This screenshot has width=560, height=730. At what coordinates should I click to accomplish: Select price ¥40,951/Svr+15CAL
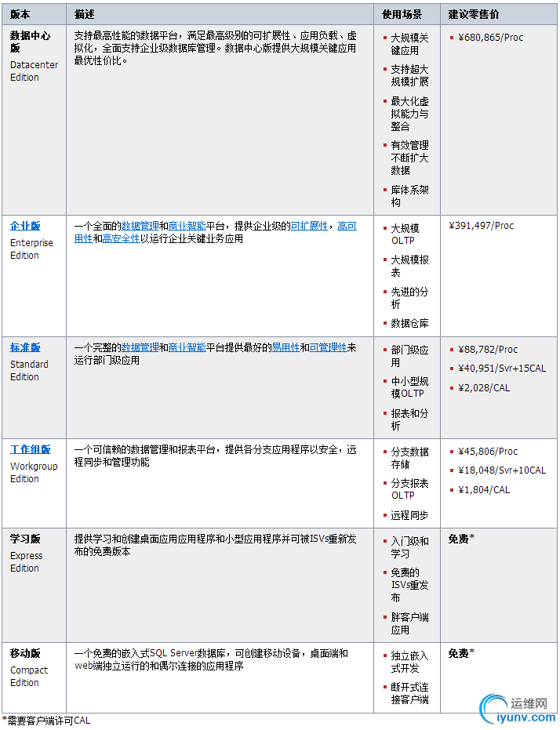tap(502, 369)
